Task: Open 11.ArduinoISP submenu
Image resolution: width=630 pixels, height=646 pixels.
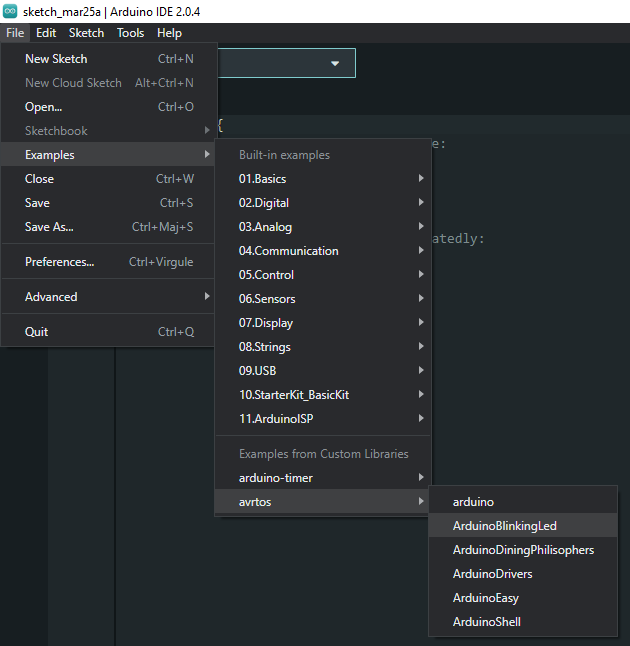Action: point(323,419)
